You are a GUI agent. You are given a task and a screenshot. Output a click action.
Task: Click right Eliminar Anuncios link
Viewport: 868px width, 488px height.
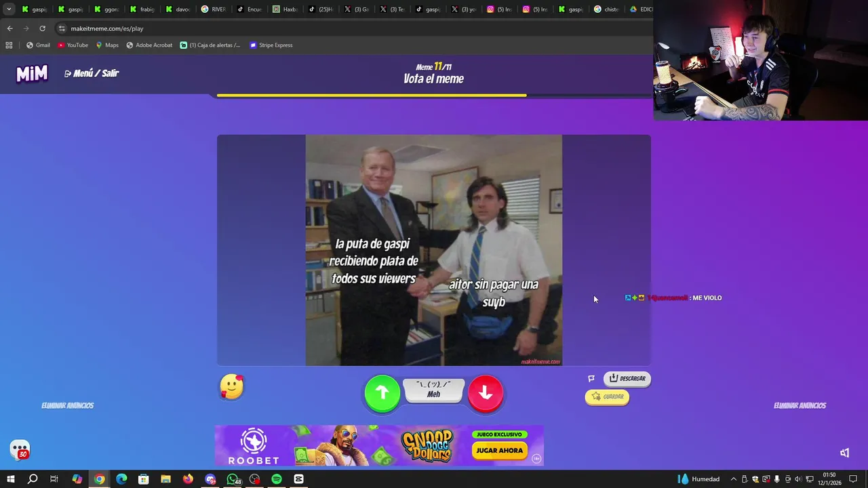(800, 405)
